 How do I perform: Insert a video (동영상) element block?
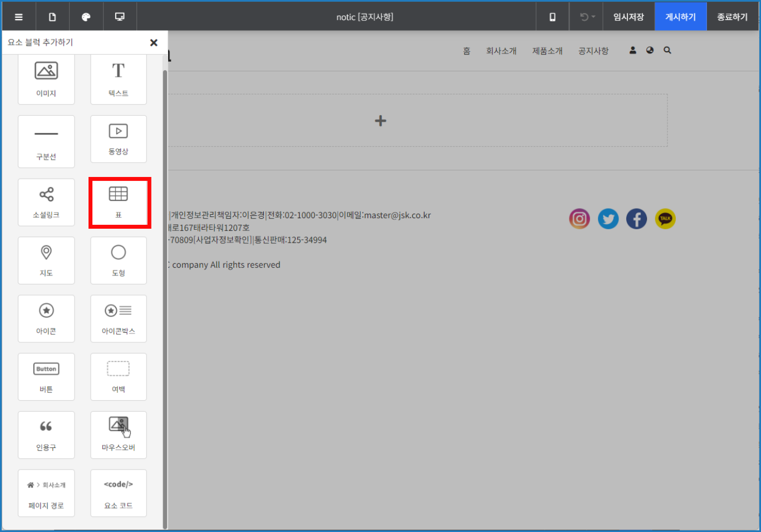pos(118,139)
